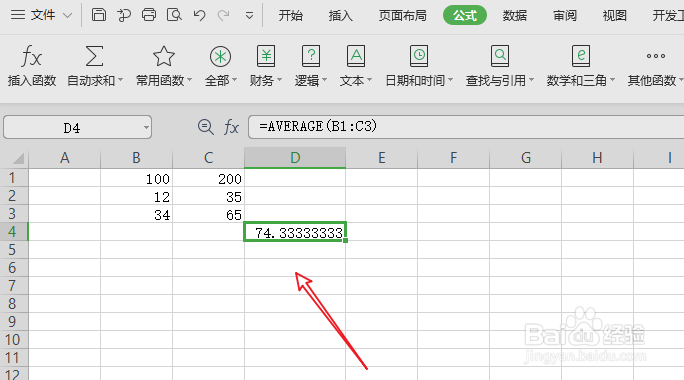Image resolution: width=684 pixels, height=380 pixels.
Task: Select cell containing 34
Action: click(x=137, y=214)
